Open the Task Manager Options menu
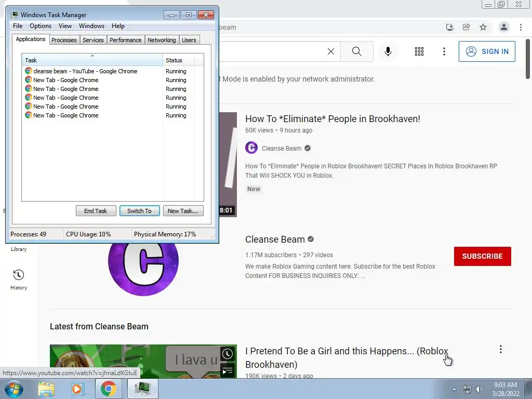This screenshot has width=532, height=399. coord(41,26)
